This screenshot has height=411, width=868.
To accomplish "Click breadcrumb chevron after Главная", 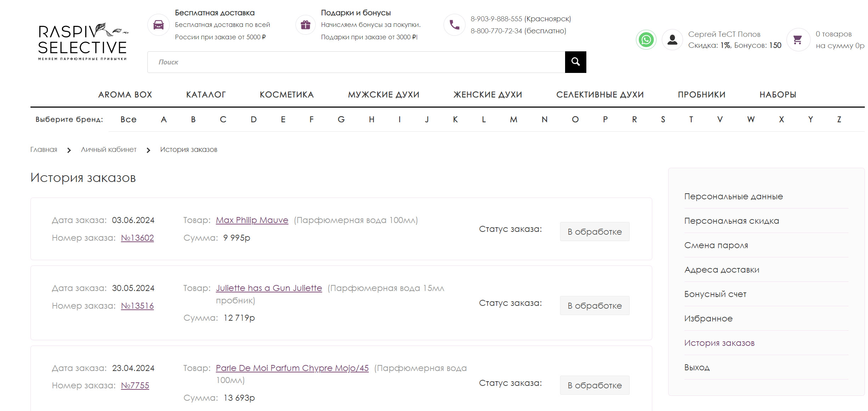I will click(x=69, y=150).
